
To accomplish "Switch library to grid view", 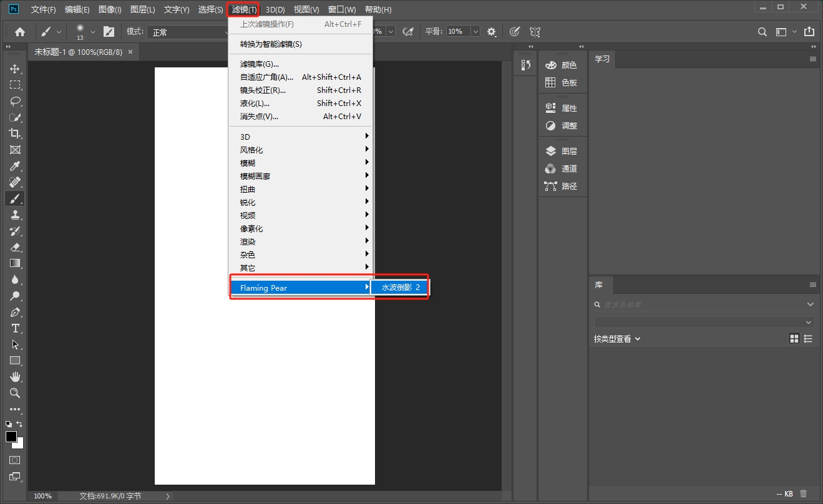I will [x=794, y=339].
